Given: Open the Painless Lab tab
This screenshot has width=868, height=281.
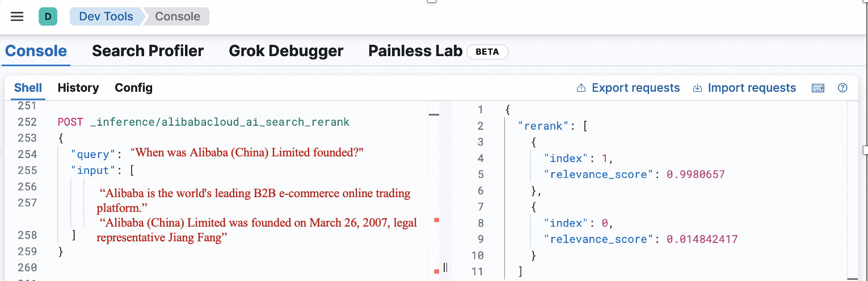Looking at the screenshot, I should (415, 51).
